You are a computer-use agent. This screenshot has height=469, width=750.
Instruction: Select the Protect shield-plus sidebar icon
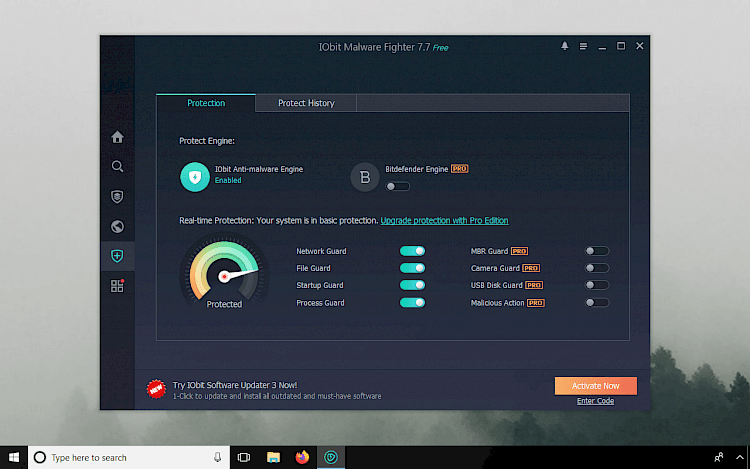(117, 256)
